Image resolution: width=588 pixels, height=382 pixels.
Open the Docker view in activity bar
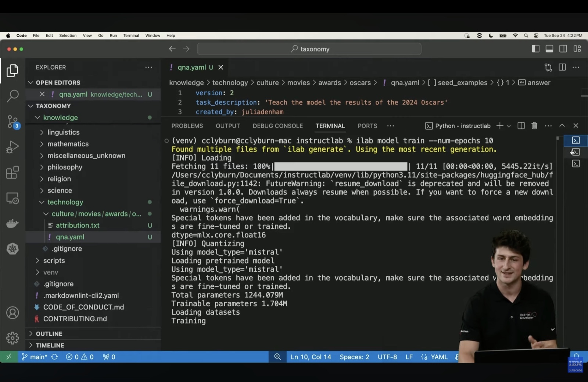(12, 223)
